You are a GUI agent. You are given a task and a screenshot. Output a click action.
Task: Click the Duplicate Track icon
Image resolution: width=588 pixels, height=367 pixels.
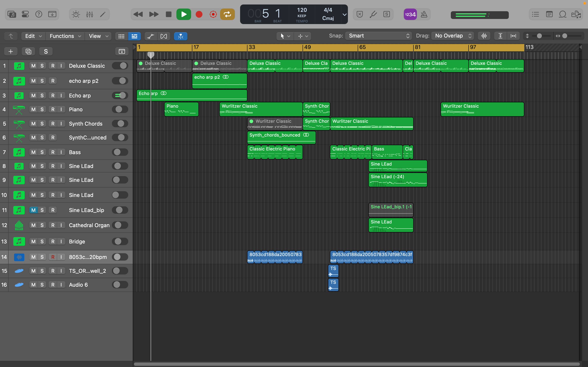[28, 51]
